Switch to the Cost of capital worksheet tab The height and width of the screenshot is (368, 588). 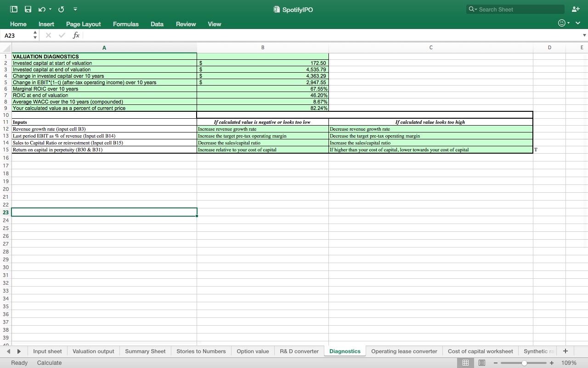point(480,351)
